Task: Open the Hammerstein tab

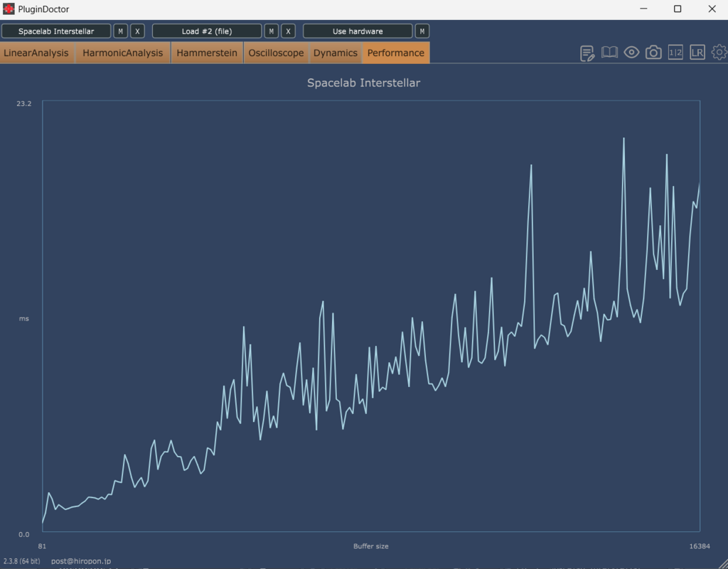Action: pos(207,53)
